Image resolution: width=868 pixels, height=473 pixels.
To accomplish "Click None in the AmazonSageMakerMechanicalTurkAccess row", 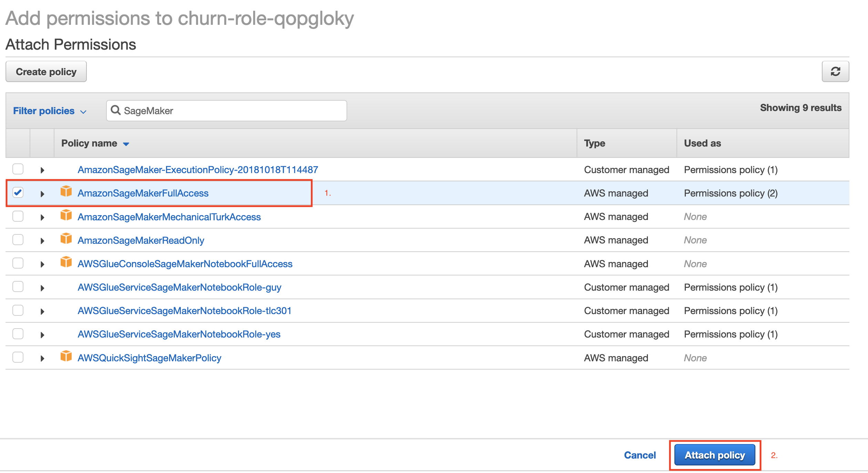I will point(695,217).
